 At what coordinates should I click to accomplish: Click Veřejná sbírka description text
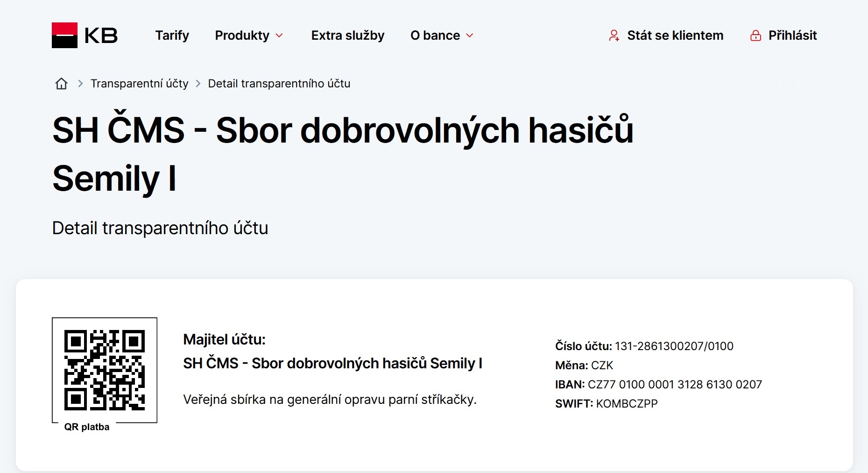330,400
